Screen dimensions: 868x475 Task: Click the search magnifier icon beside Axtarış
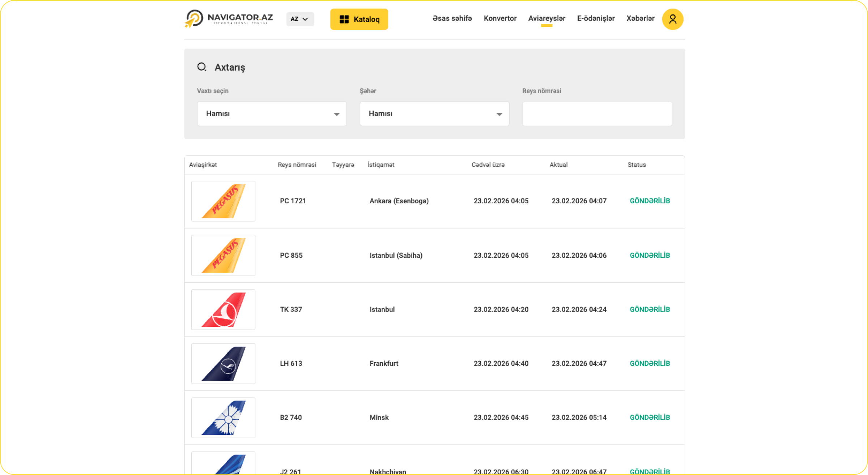pos(202,67)
